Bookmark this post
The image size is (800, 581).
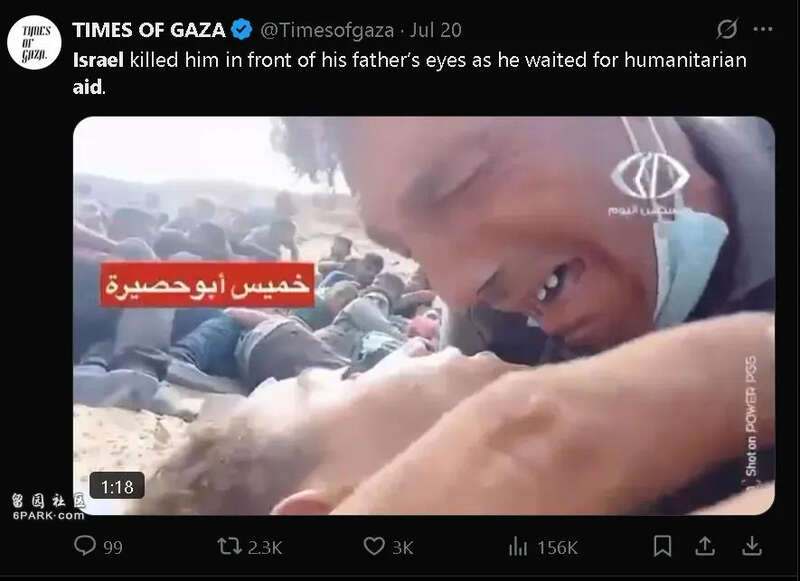662,546
